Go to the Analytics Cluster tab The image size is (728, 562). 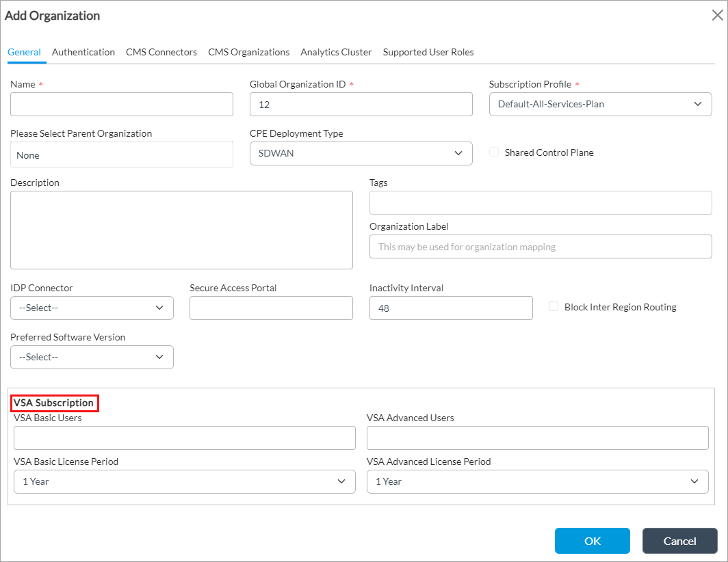tap(336, 52)
